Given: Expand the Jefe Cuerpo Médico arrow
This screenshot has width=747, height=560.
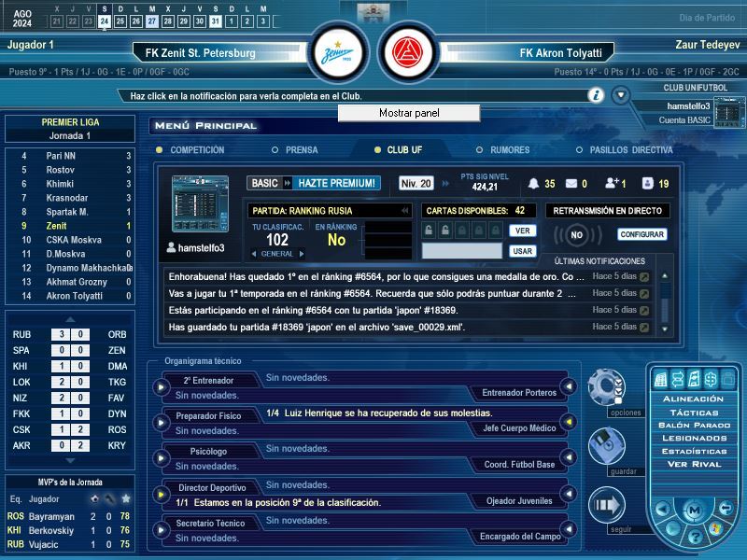Looking at the screenshot, I should (567, 423).
